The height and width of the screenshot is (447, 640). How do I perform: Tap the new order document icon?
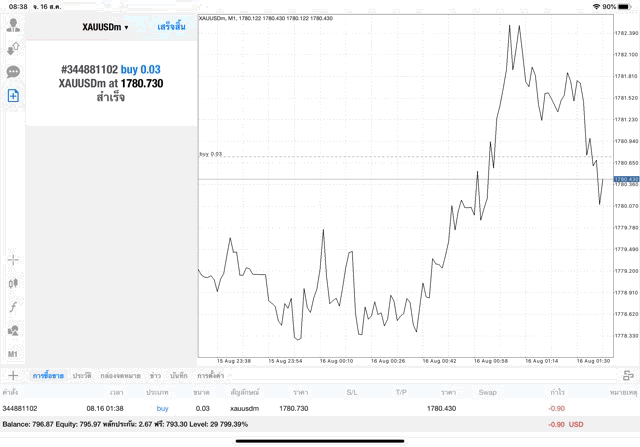click(x=13, y=95)
